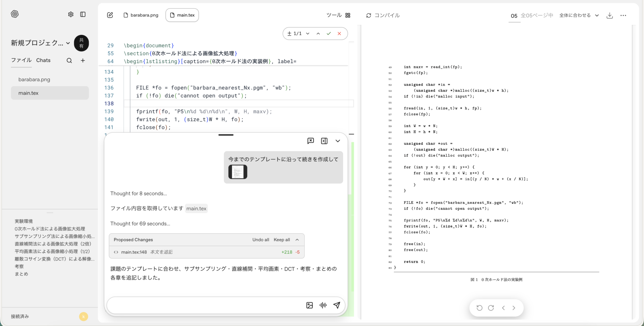Send the chat message arrow icon
This screenshot has width=644, height=326.
pyautogui.click(x=337, y=305)
